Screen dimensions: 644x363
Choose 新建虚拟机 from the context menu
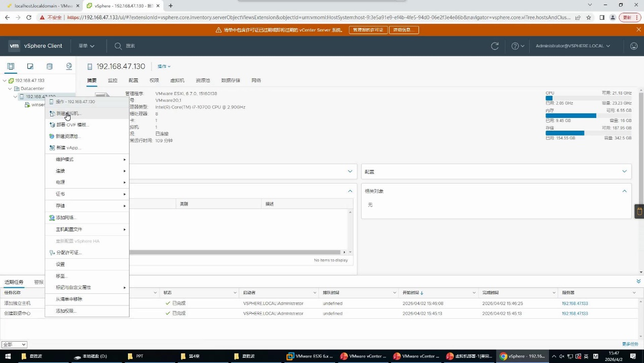pos(87,113)
